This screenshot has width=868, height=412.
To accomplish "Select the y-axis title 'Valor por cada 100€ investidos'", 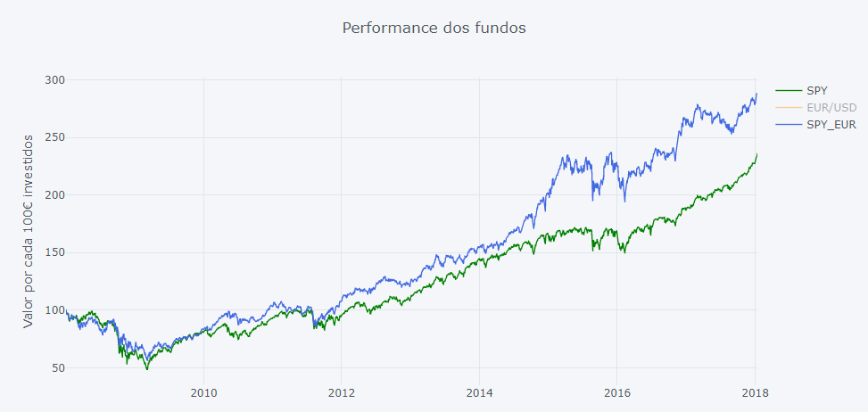I will (29, 231).
